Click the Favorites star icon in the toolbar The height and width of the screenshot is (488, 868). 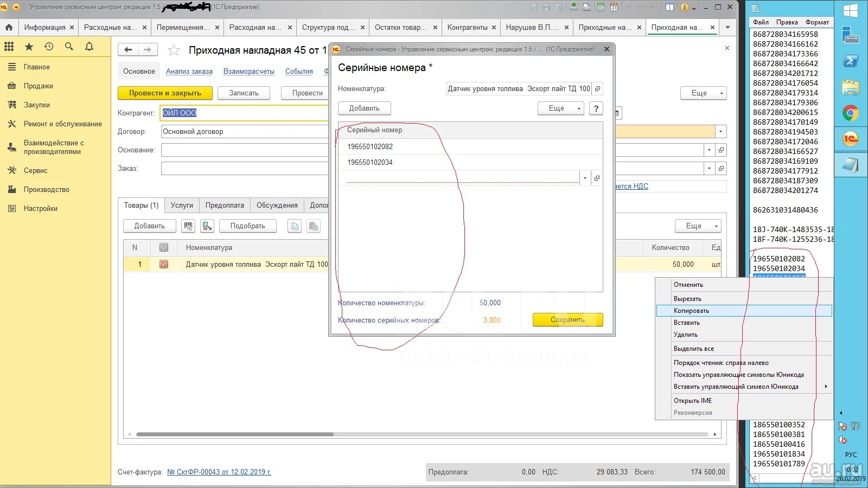(x=29, y=47)
